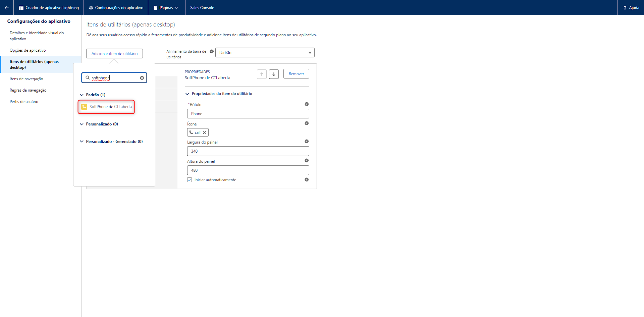Remove the call icon pill
The height and width of the screenshot is (317, 644).
(x=204, y=133)
